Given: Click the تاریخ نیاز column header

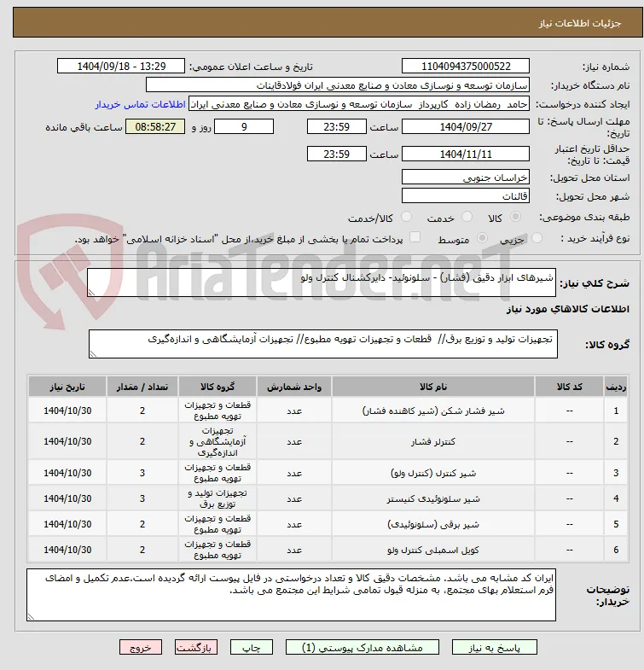Looking at the screenshot, I should coord(67,387).
